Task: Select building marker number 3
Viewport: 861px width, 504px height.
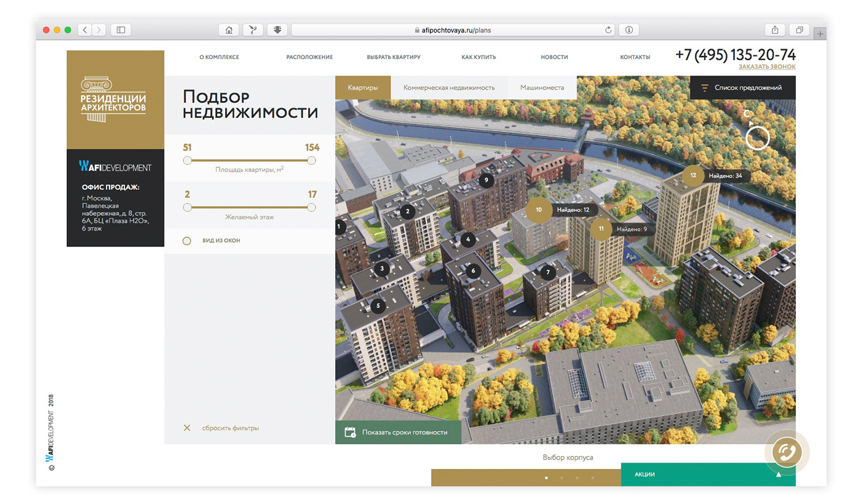Action: [382, 269]
